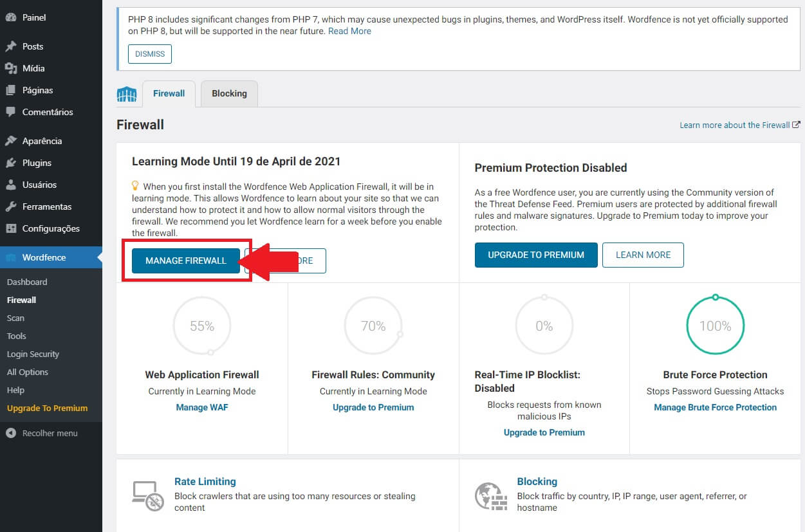
Task: Click Upgrade To Premium in sidebar
Action: pyautogui.click(x=48, y=408)
